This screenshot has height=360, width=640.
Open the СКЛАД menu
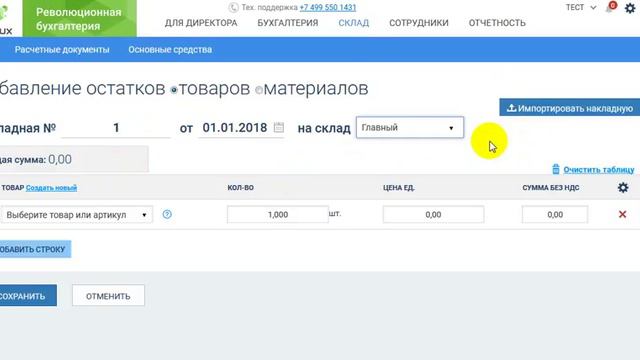(x=353, y=23)
